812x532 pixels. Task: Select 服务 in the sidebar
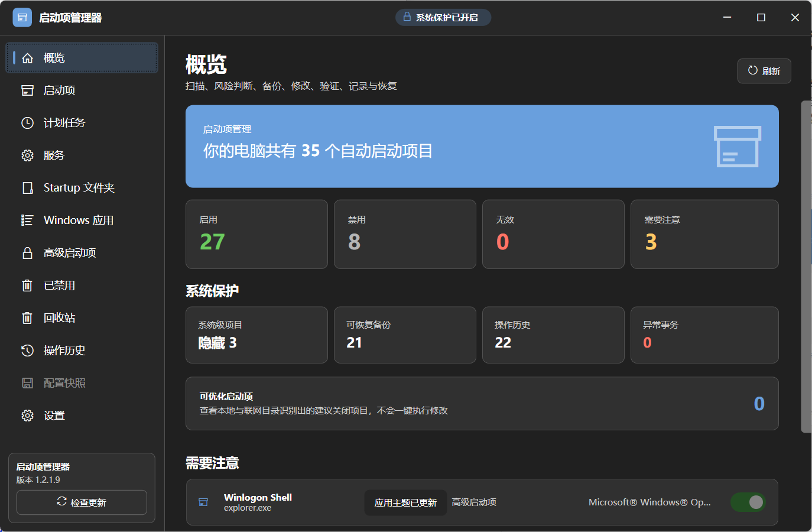tap(82, 155)
